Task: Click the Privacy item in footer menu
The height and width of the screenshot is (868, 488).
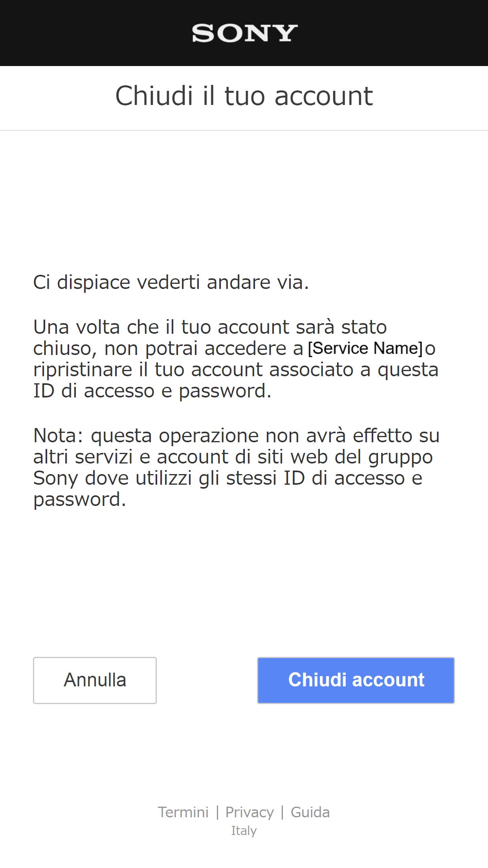Action: [250, 812]
